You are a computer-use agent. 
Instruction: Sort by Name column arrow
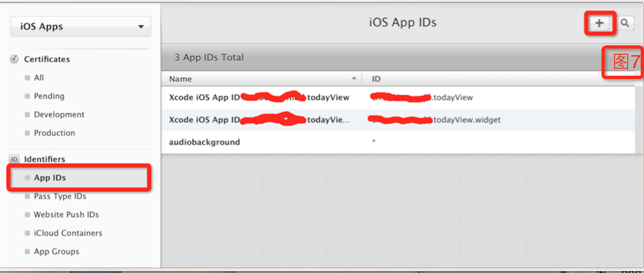point(354,79)
